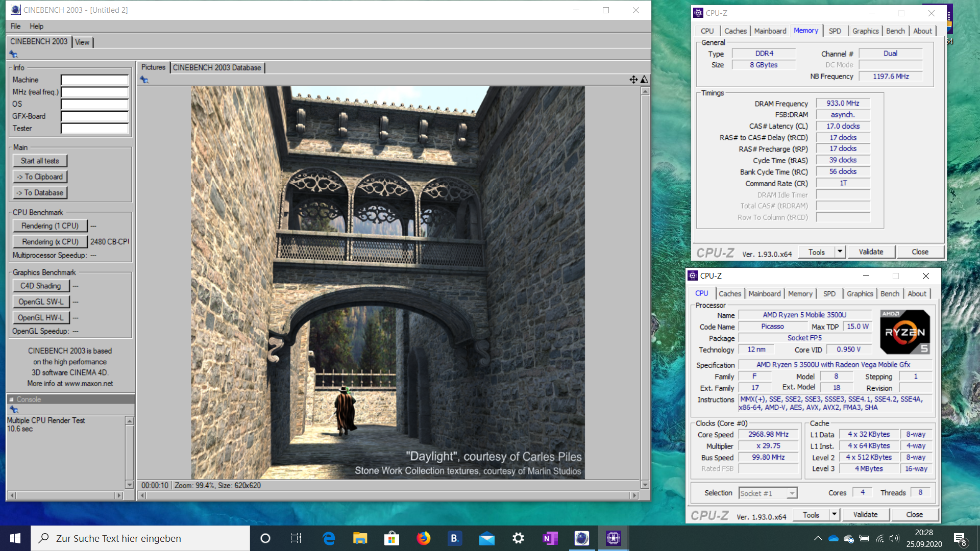Click the pin icon in the Pictures panel toolbar
This screenshot has height=551, width=980.
pyautogui.click(x=144, y=80)
